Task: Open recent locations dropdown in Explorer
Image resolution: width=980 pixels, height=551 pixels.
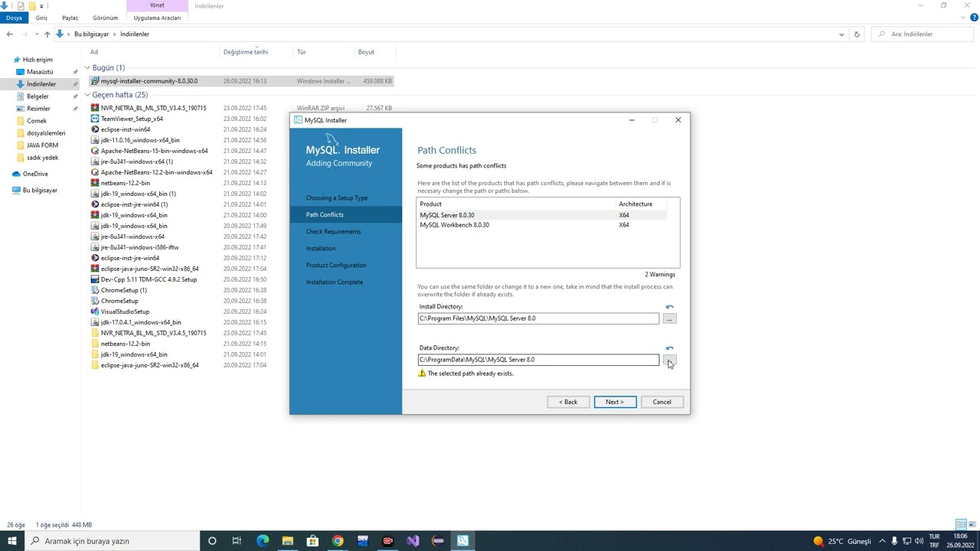Action: pyautogui.click(x=36, y=34)
